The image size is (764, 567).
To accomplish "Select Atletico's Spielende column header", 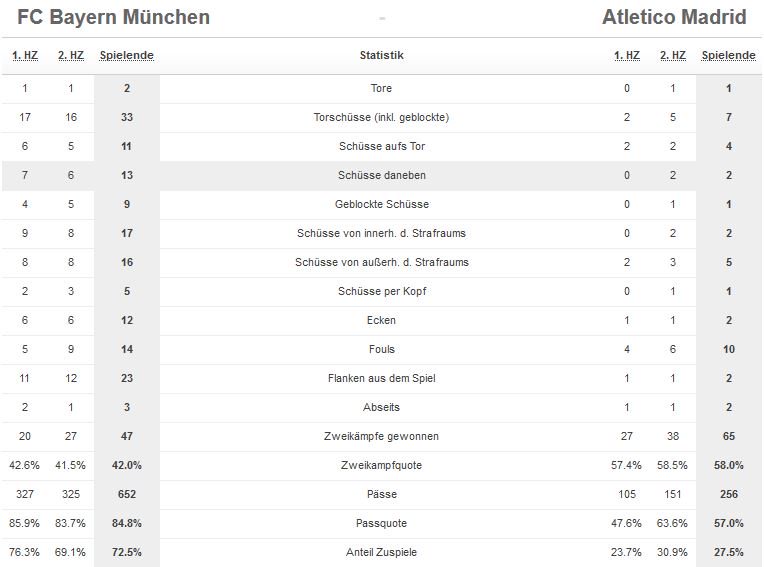I will coord(729,56).
